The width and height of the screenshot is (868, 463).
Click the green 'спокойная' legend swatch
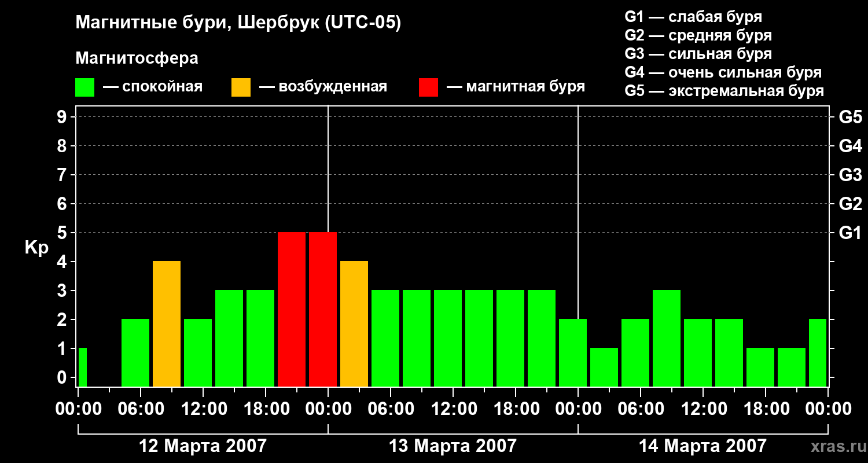click(85, 87)
